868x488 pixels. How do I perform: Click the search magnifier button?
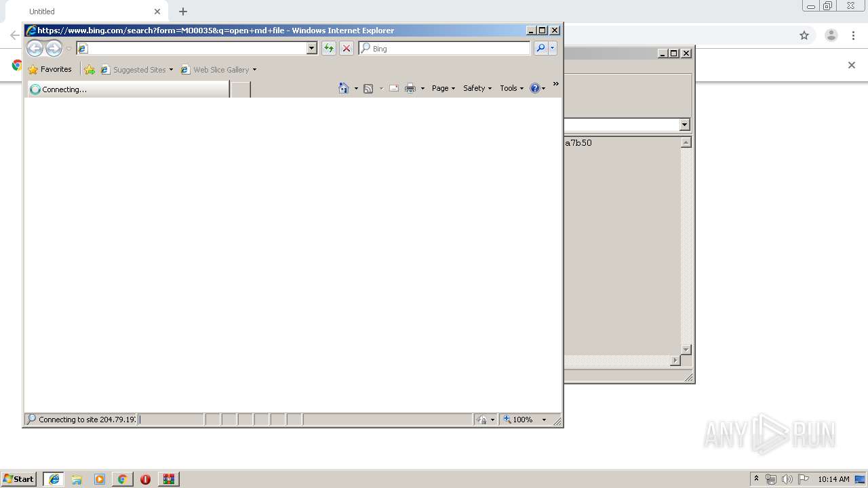point(540,48)
